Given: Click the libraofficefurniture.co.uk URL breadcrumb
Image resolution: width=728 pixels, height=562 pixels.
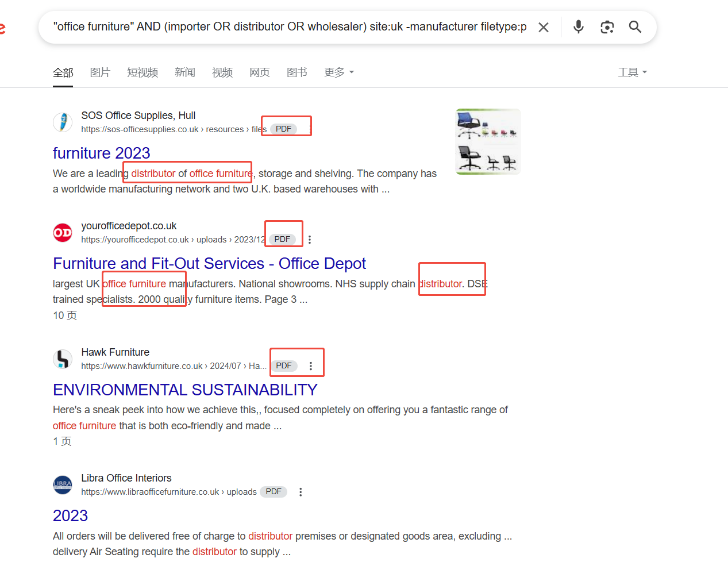Looking at the screenshot, I should point(169,492).
